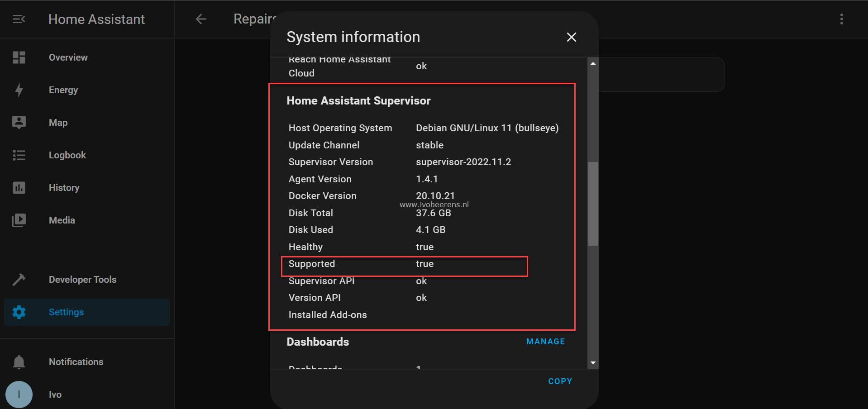The image size is (868, 409).
Task: Click the Healthy label
Action: point(305,247)
